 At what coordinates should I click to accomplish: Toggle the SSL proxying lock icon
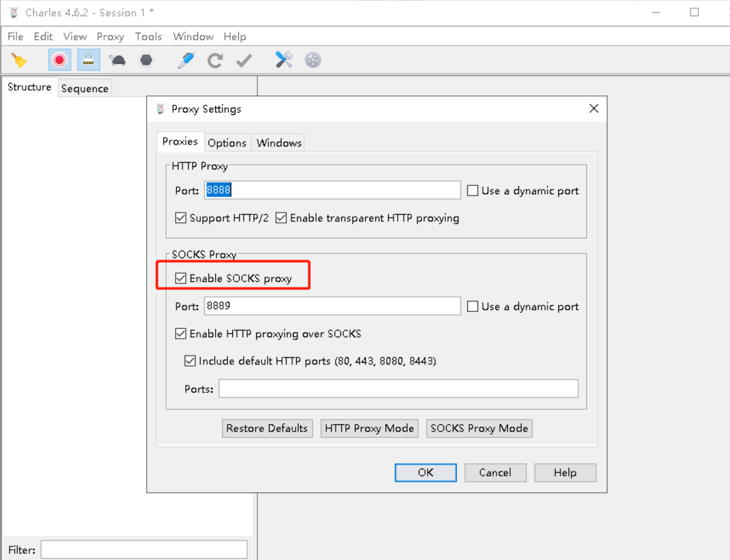pos(89,60)
